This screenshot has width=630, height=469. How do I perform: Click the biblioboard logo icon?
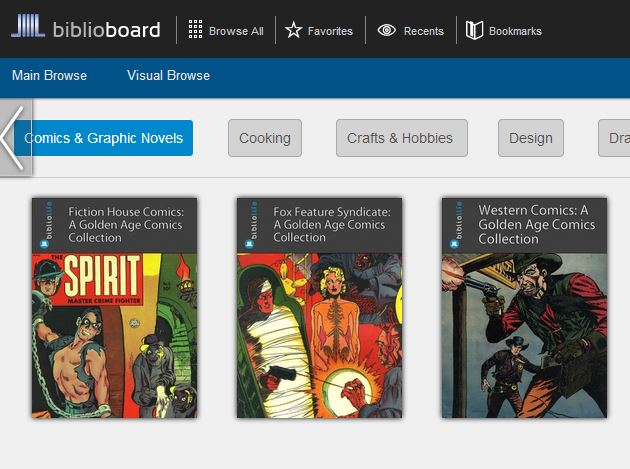(x=28, y=26)
